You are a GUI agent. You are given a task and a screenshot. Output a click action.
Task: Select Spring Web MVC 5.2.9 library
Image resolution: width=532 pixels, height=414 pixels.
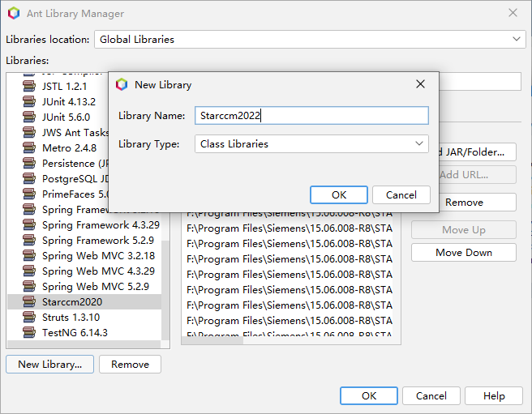tap(96, 287)
